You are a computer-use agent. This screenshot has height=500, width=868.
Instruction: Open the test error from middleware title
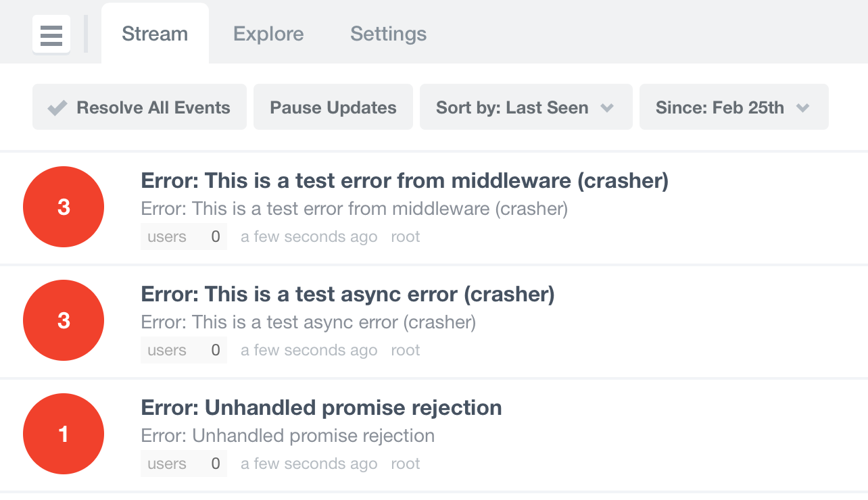coord(404,180)
